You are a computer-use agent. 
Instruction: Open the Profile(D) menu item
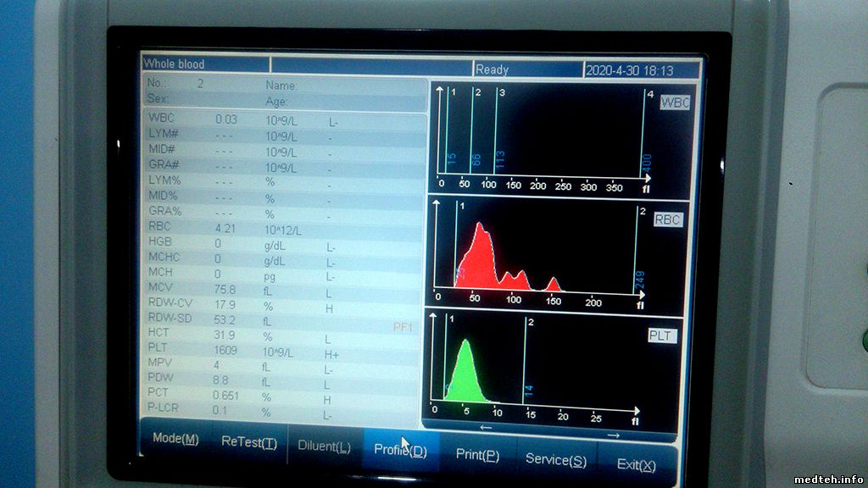pyautogui.click(x=400, y=451)
